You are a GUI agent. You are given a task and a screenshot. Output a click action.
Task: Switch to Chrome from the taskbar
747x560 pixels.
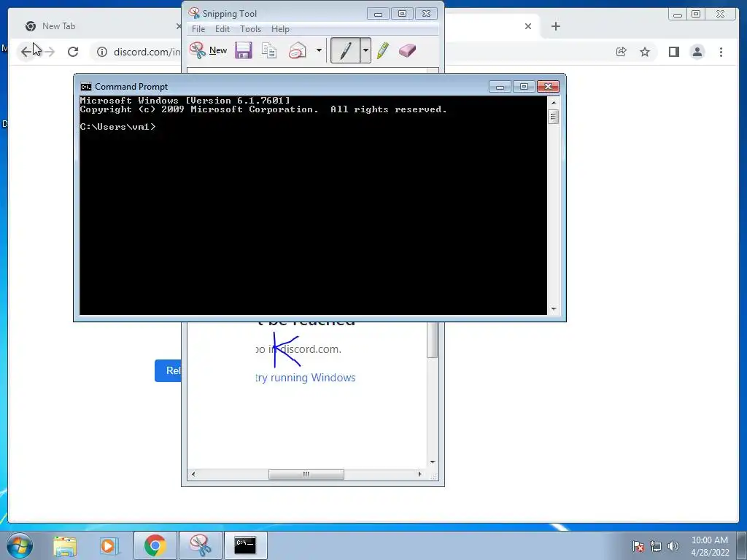click(x=155, y=545)
